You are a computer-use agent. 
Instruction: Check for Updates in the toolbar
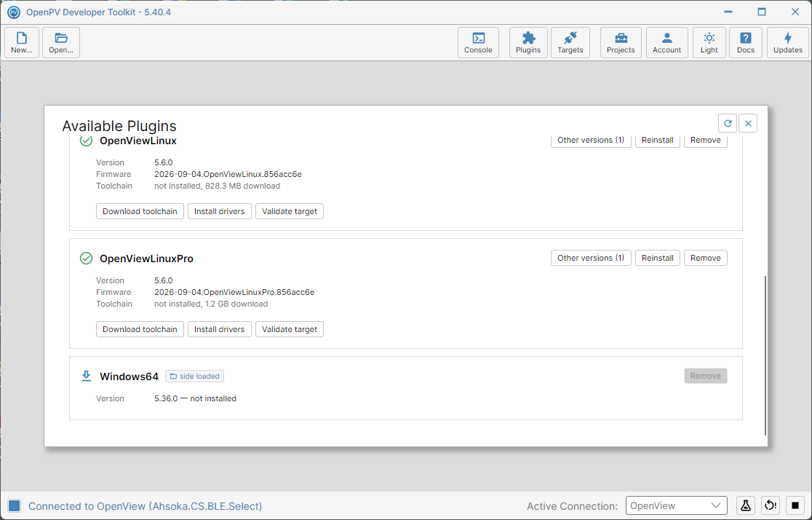tap(788, 42)
